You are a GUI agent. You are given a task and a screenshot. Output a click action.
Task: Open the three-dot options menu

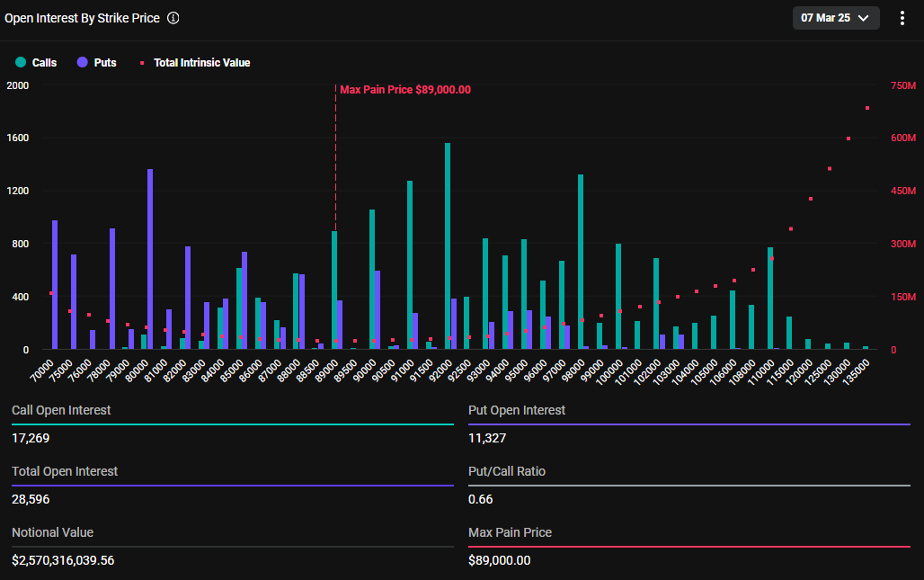pos(902,18)
